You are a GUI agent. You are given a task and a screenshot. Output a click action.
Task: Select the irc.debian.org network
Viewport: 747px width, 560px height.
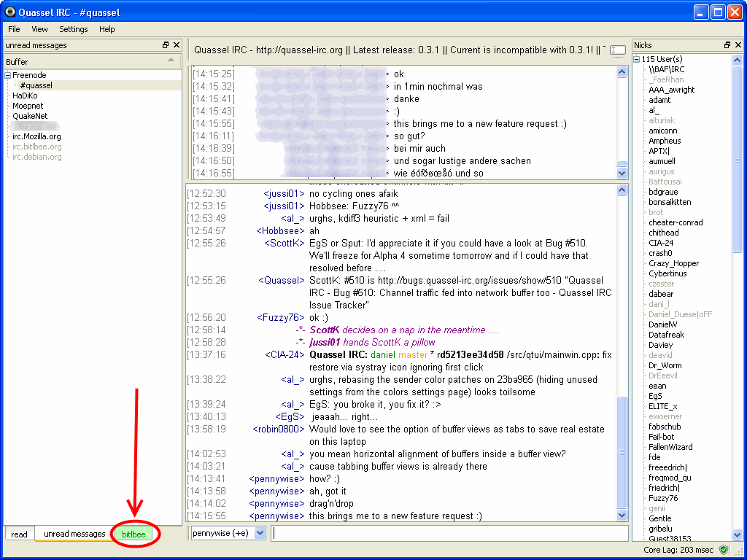(x=36, y=157)
